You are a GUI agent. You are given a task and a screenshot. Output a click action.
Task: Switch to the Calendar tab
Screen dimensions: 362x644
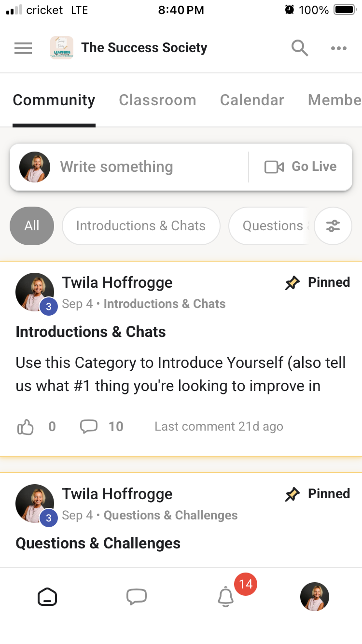(252, 100)
